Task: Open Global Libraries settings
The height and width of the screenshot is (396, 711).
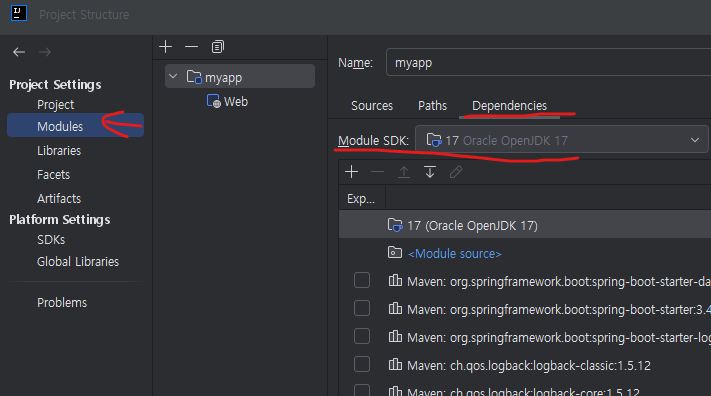Action: pyautogui.click(x=78, y=262)
